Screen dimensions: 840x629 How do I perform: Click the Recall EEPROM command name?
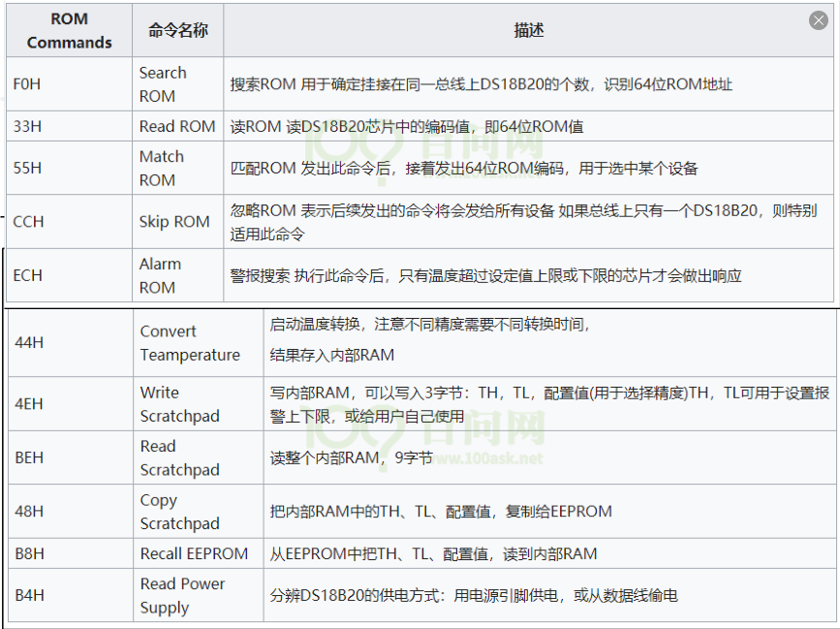(194, 553)
